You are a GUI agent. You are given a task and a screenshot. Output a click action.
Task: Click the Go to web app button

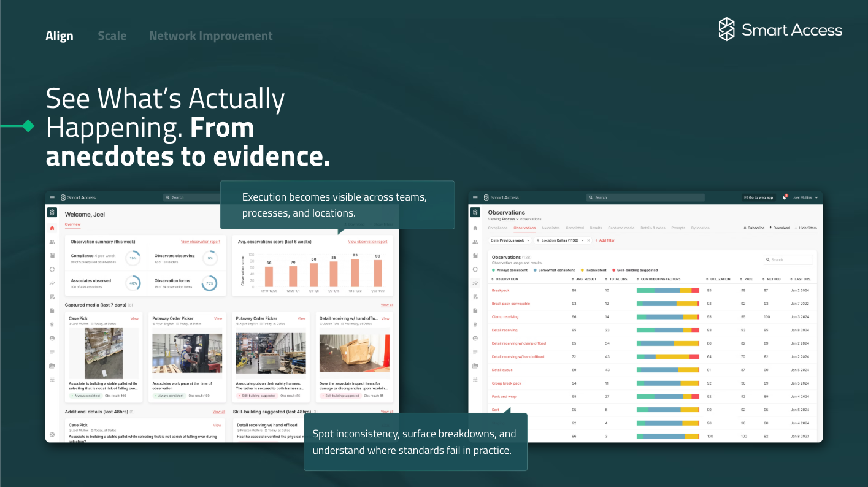click(x=759, y=197)
